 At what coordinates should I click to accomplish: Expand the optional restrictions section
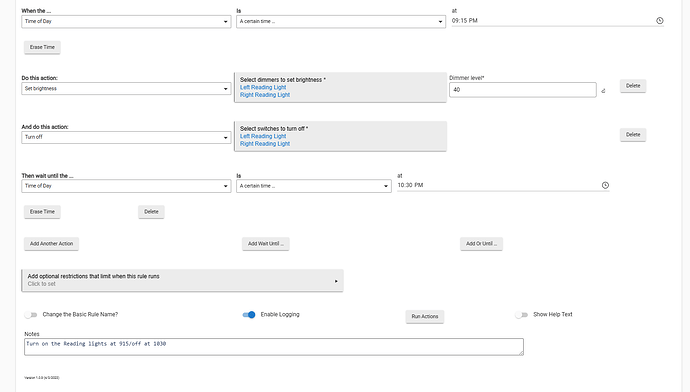(183, 280)
